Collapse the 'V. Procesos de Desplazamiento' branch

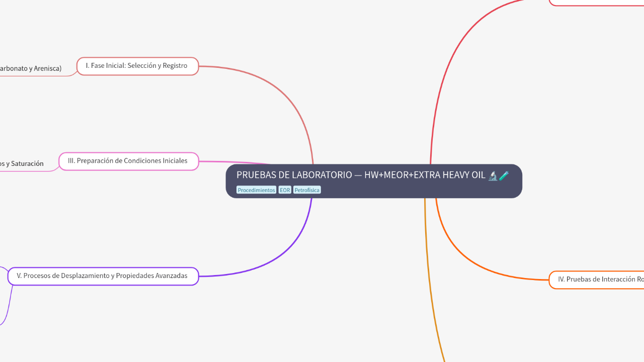click(103, 276)
